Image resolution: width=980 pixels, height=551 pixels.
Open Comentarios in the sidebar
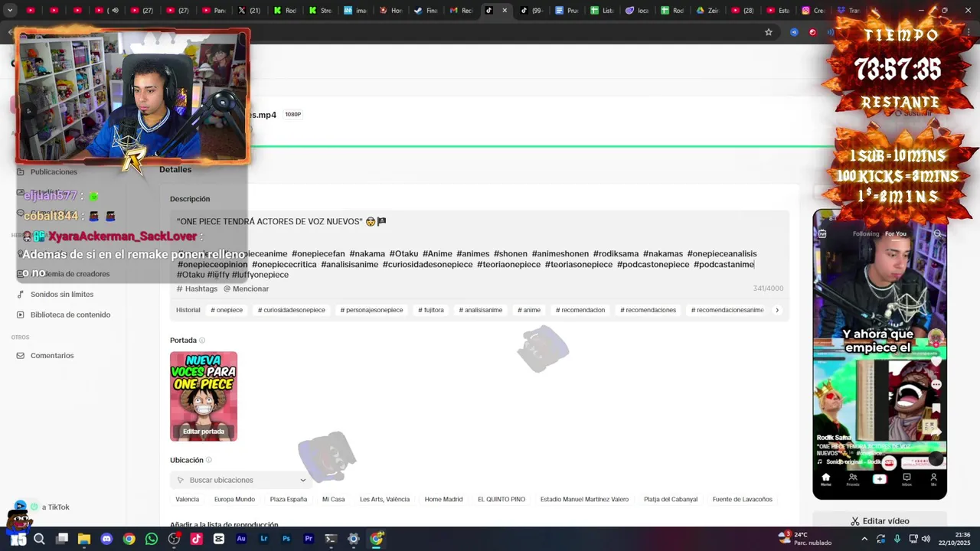(x=52, y=356)
